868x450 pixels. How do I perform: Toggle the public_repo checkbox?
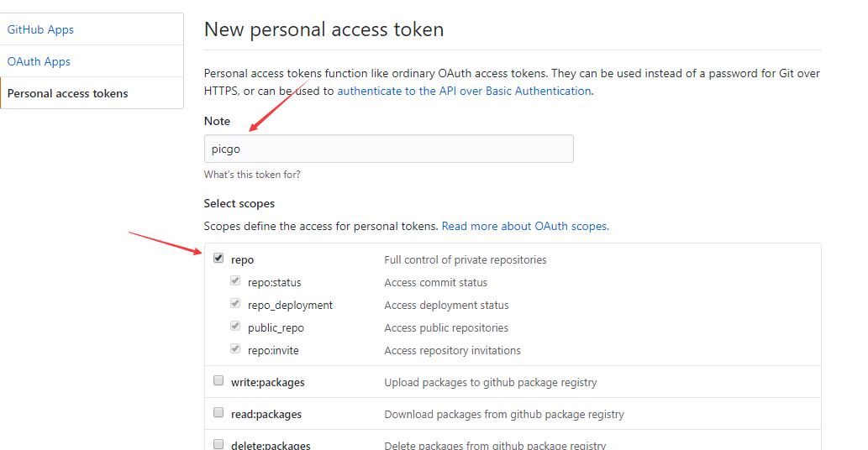[x=235, y=327]
